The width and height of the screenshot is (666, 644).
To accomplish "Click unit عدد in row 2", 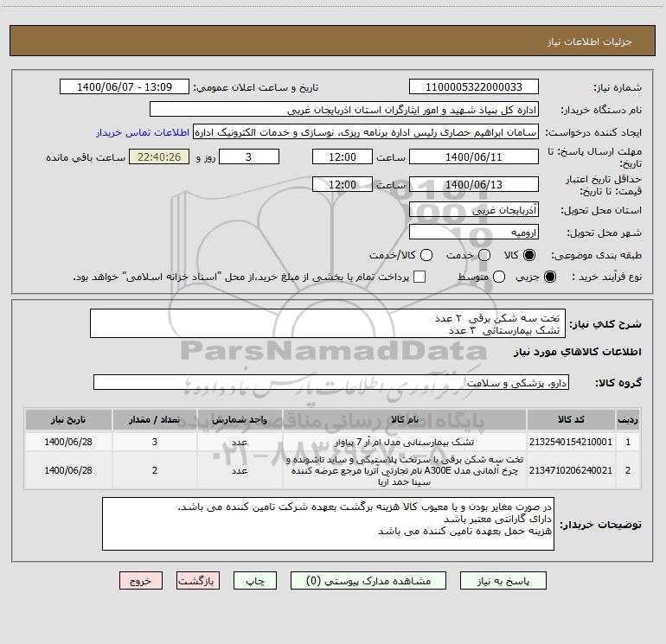I will (x=240, y=470).
